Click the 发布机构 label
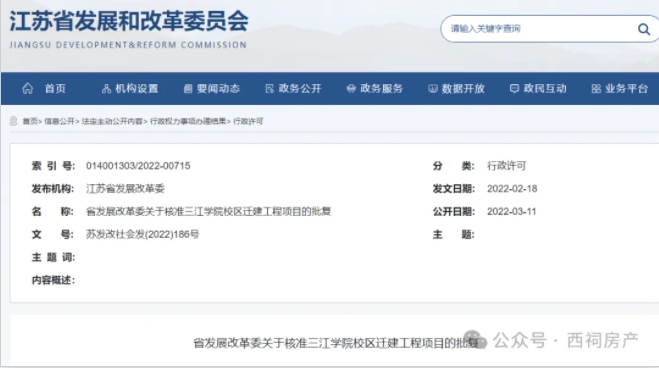Image resolution: width=659 pixels, height=368 pixels. click(53, 189)
